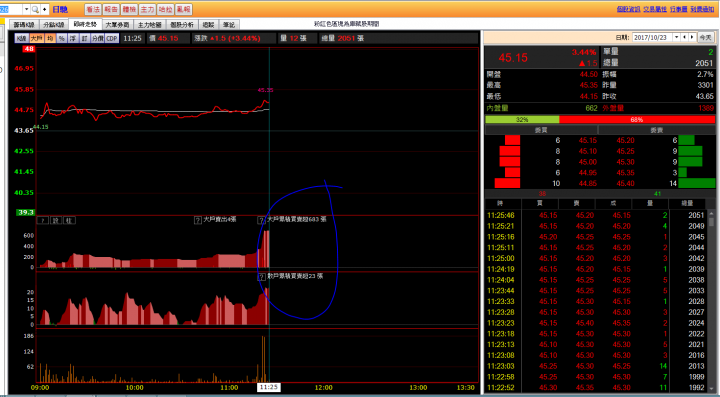
Task: Click the red 68% outer volume bar
Action: pyautogui.click(x=637, y=119)
